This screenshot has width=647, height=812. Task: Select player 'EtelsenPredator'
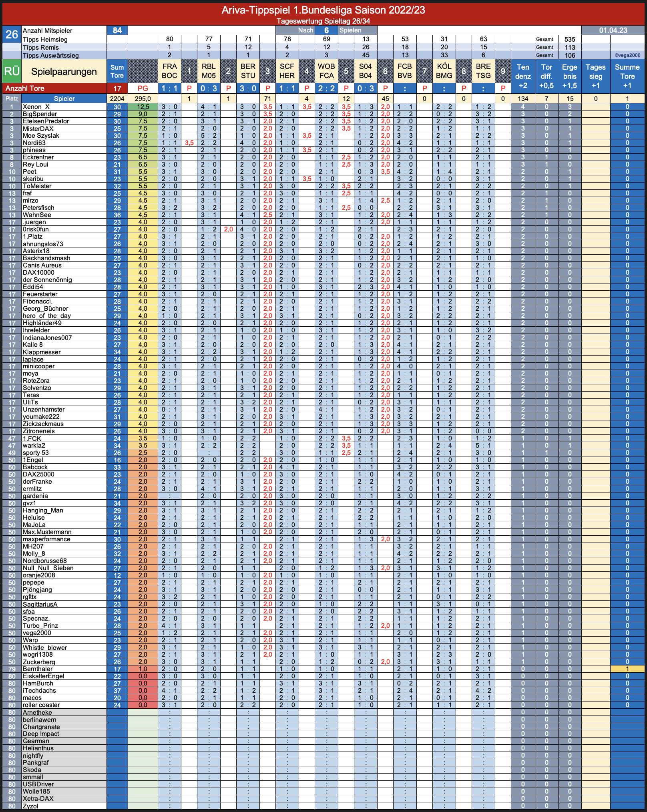click(x=46, y=121)
